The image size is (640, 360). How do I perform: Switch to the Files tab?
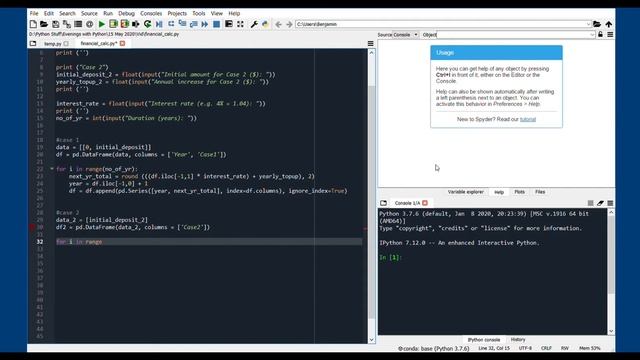point(540,192)
